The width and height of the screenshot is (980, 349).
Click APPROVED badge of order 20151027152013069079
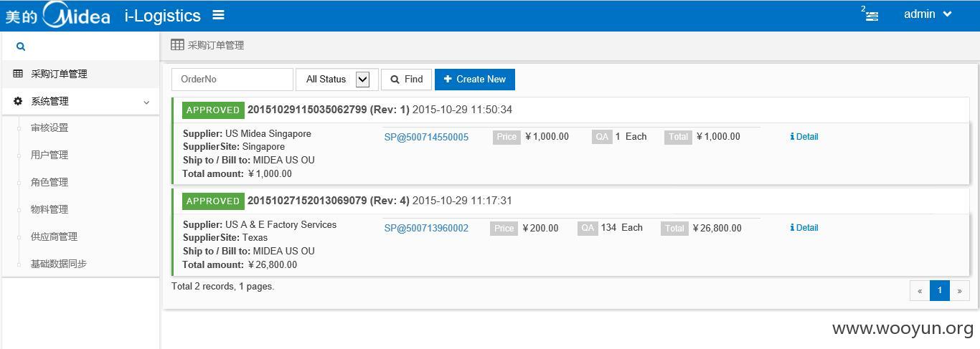(213, 201)
